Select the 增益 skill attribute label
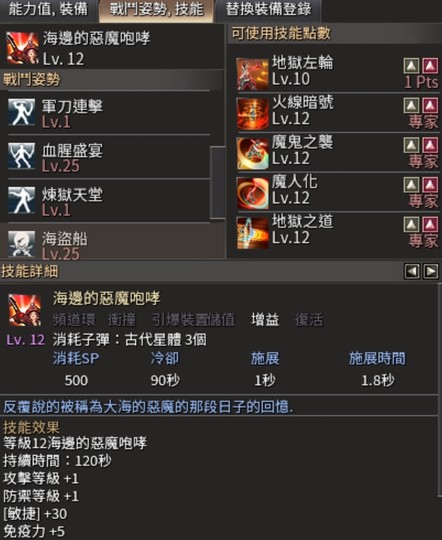 [265, 320]
